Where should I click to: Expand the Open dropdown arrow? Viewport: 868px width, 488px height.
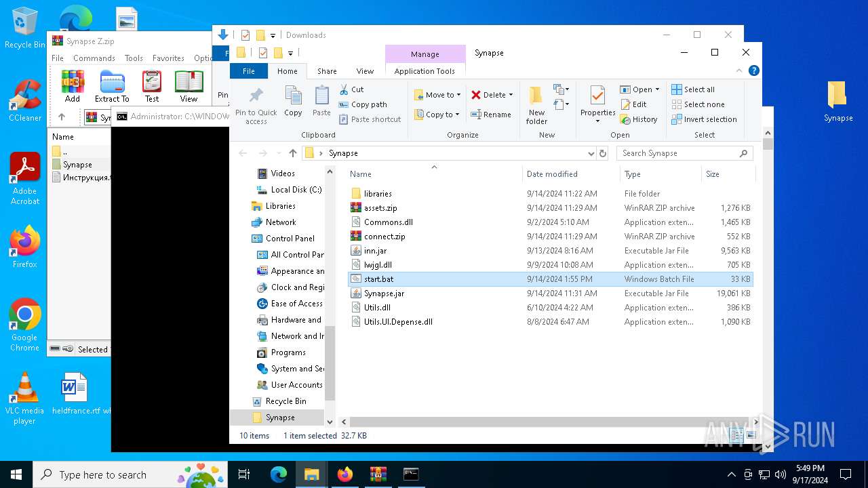tap(657, 89)
